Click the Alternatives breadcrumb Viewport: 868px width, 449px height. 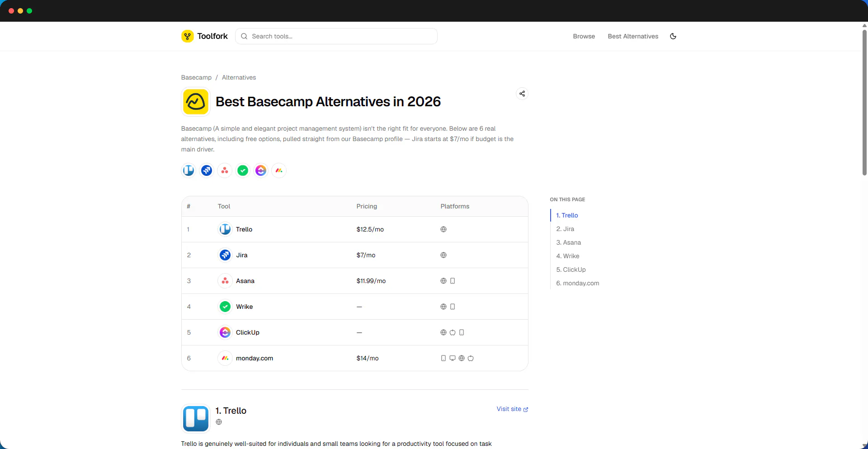pyautogui.click(x=239, y=77)
